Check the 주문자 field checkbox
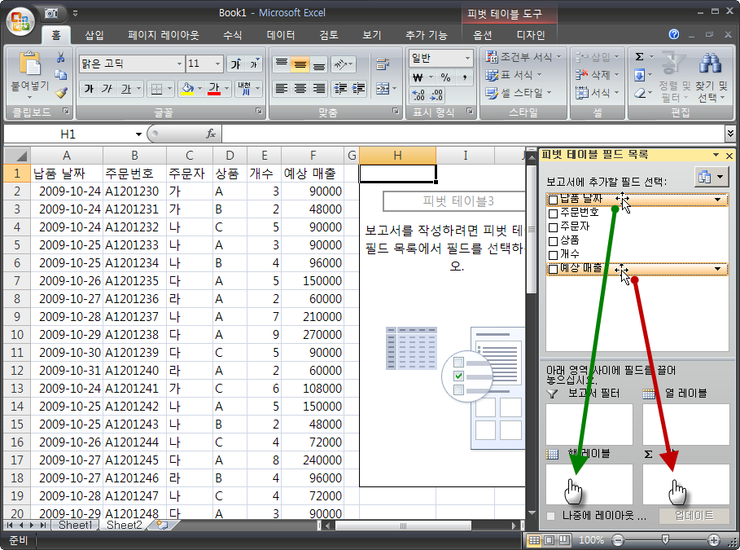This screenshot has height=550, width=740. [x=554, y=228]
